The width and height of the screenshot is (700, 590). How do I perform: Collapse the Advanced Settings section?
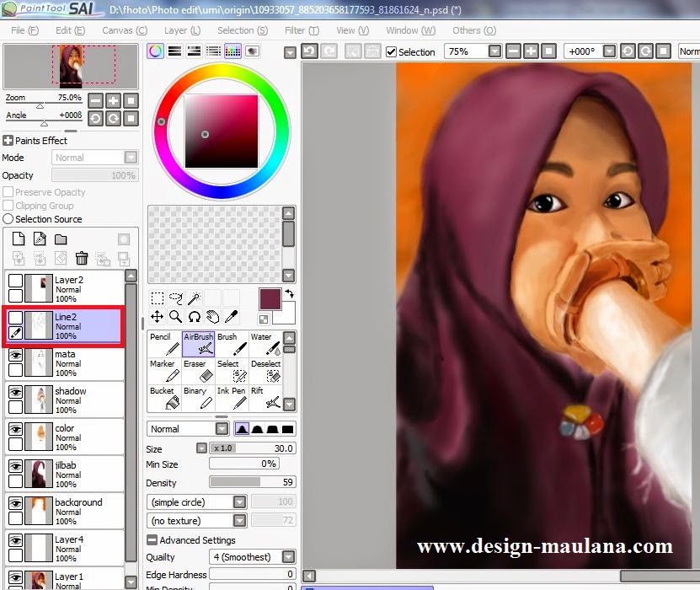point(152,540)
